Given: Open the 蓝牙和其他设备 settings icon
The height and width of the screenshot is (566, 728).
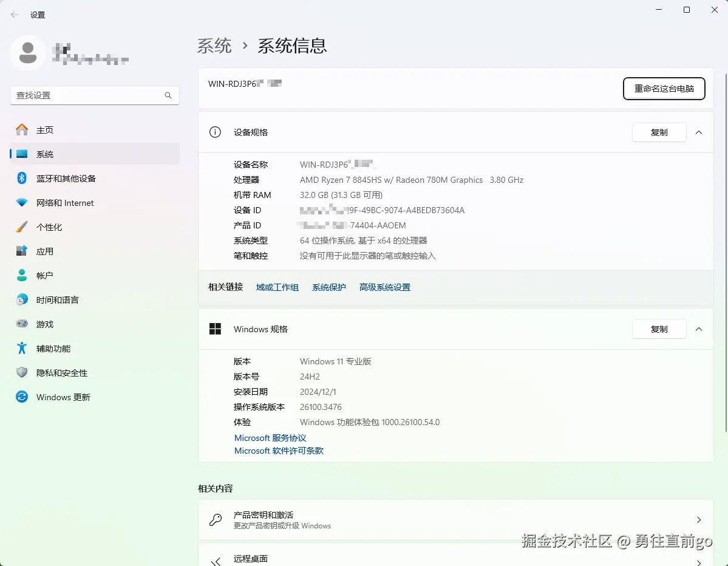Looking at the screenshot, I should click(23, 178).
